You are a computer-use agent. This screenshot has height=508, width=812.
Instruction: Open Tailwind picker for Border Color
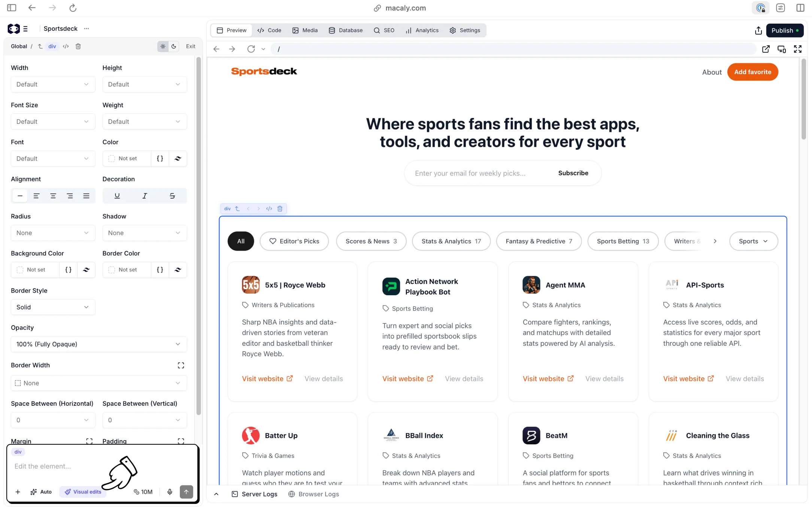178,270
